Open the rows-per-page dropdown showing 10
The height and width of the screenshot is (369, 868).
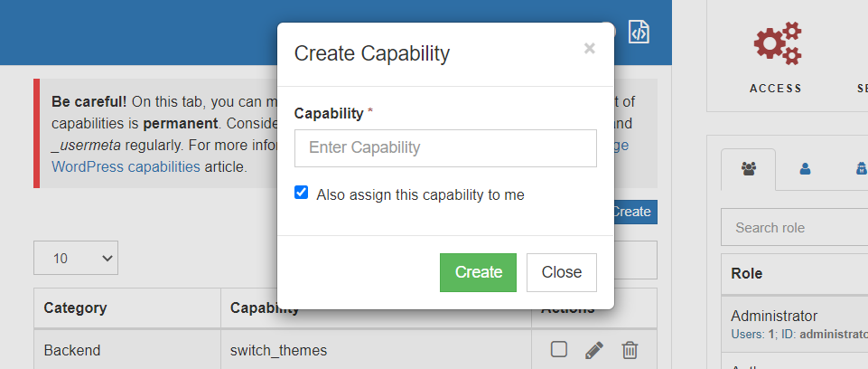(76, 258)
